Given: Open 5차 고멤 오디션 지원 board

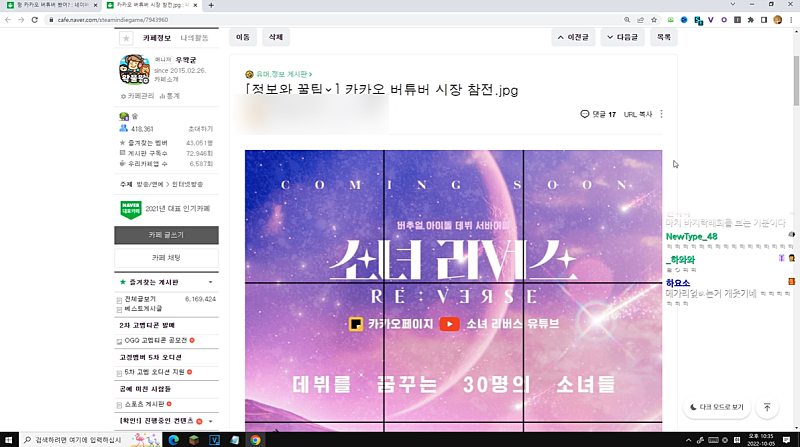Looking at the screenshot, I should coord(155,372).
